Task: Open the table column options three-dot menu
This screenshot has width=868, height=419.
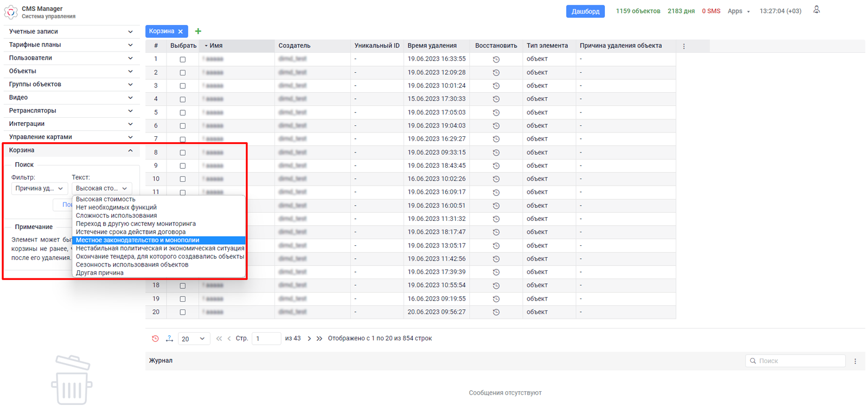Action: 684,46
